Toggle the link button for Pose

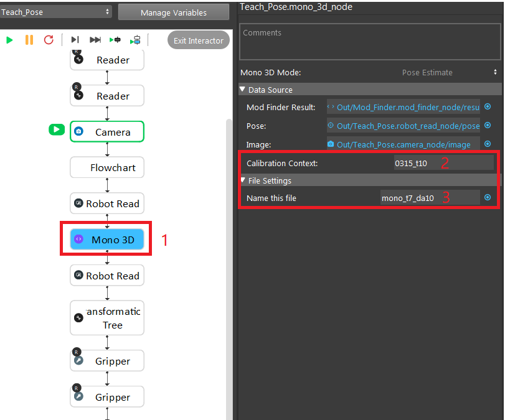click(488, 125)
